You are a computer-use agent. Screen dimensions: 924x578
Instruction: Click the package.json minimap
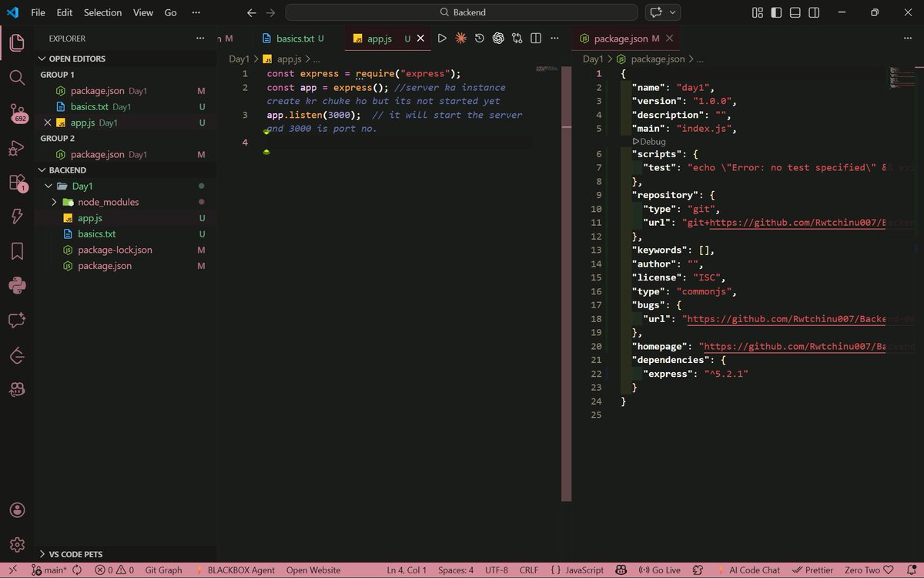(x=902, y=78)
